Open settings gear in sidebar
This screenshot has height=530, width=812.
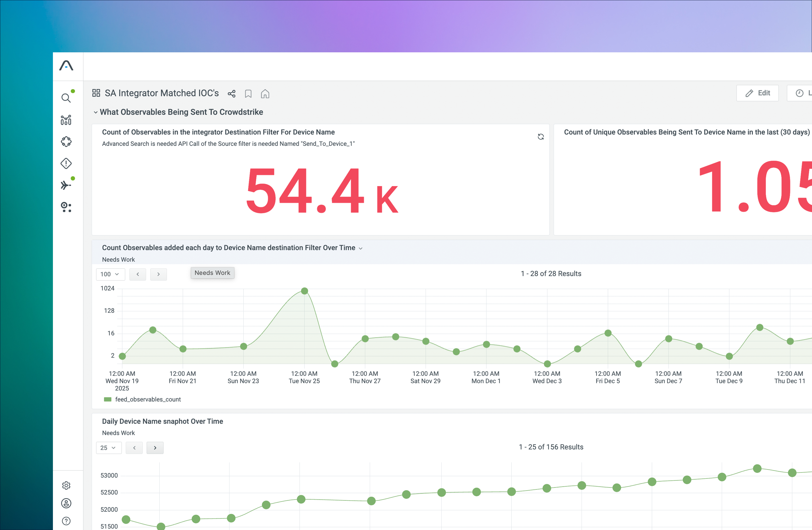click(66, 485)
